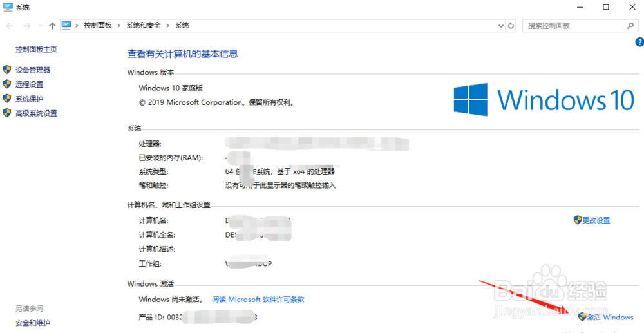Open 远程设置 from sidebar
This screenshot has width=644, height=333.
click(x=29, y=84)
